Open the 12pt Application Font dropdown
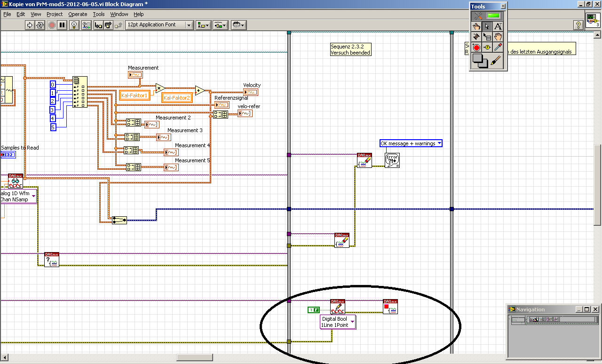Image resolution: width=602 pixels, height=364 pixels. [x=159, y=25]
